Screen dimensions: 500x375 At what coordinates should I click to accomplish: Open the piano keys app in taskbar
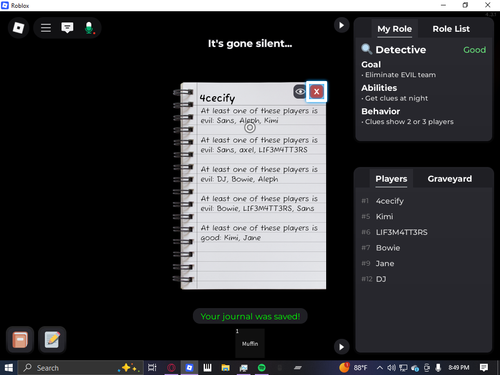[x=207, y=368]
